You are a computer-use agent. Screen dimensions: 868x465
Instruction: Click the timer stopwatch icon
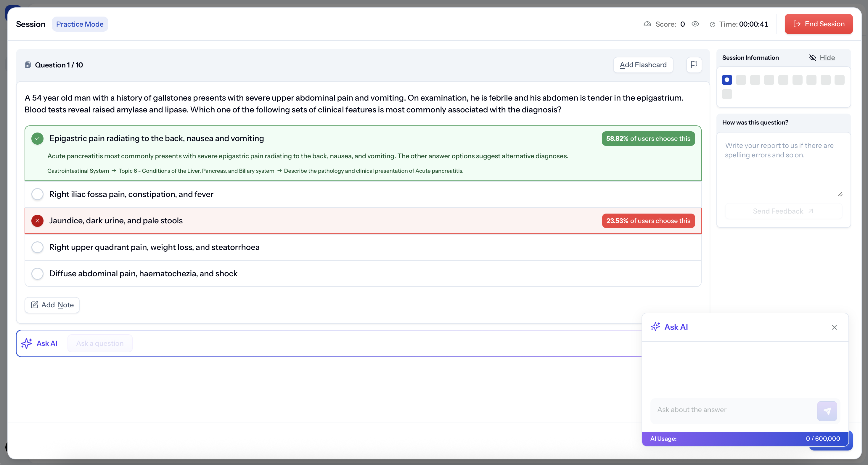pyautogui.click(x=712, y=24)
